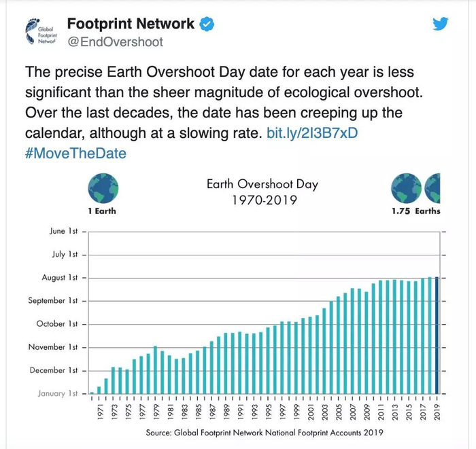Click the "1.75 Earths" caption

point(415,211)
